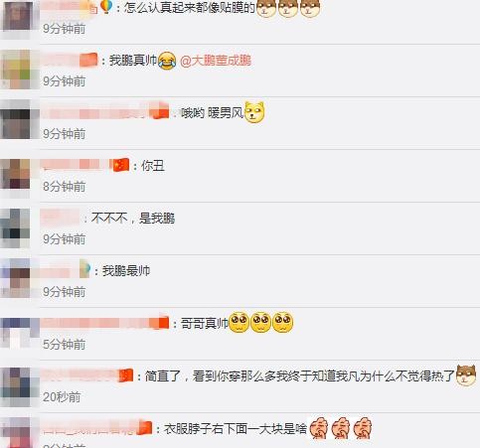This screenshot has height=448, width=480.
Task: Click the last thinking-hand emoji in bottom comment
Action: (x=362, y=428)
